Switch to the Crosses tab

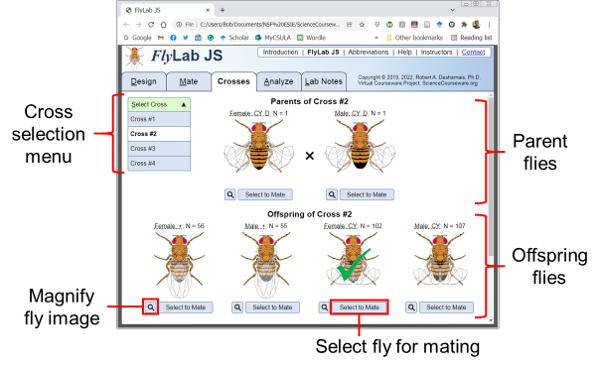click(233, 82)
